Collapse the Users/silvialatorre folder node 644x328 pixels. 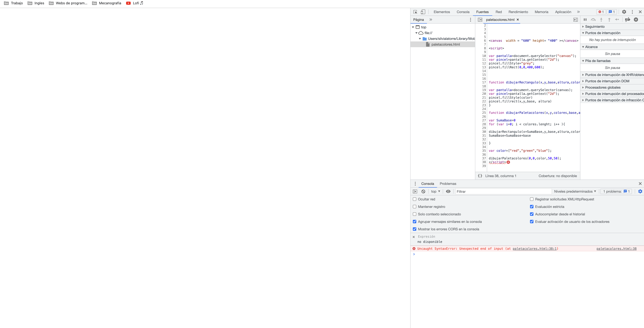coord(420,39)
